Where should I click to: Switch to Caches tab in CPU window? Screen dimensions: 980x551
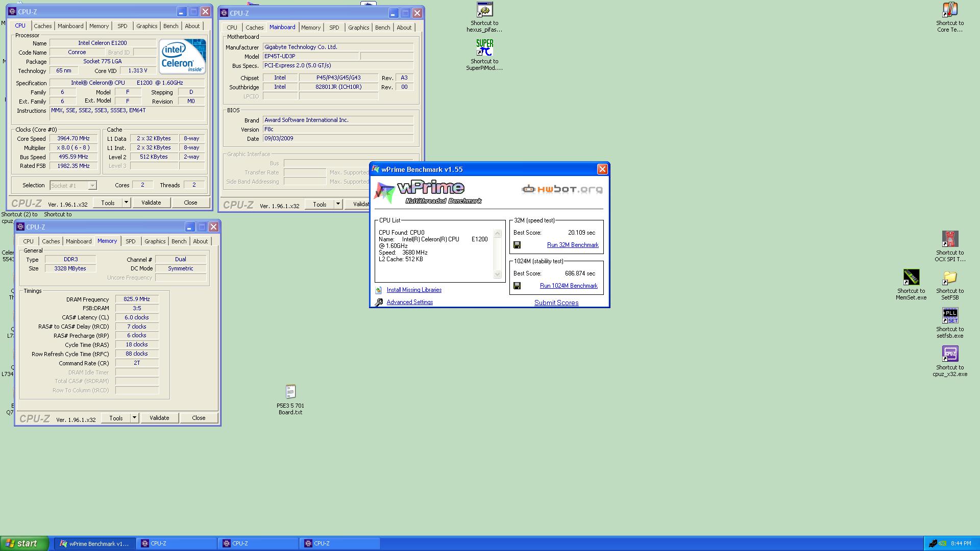pos(43,26)
